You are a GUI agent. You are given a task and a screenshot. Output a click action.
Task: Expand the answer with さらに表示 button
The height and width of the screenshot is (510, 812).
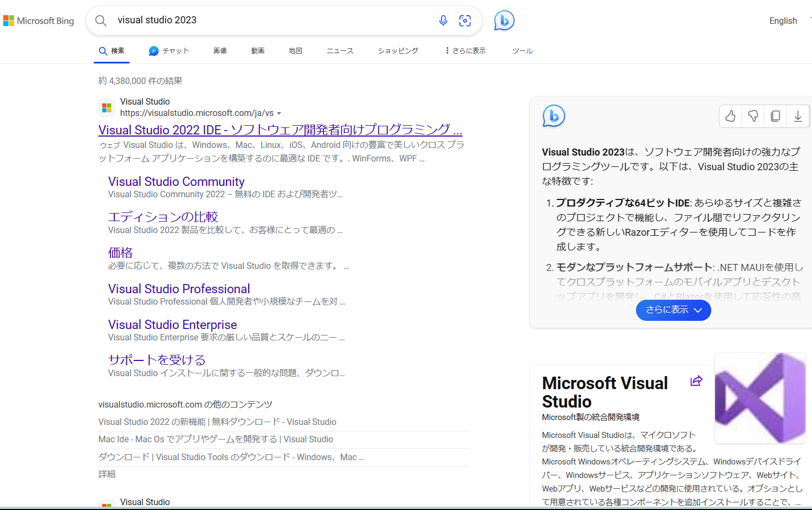pos(673,310)
